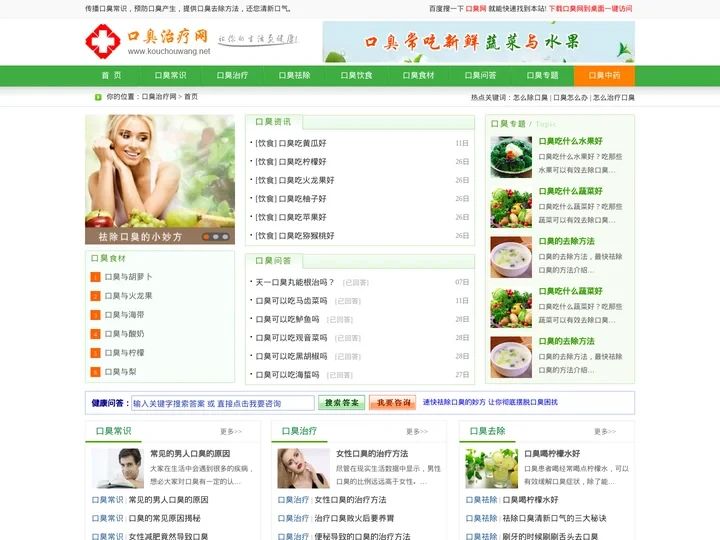Open the 口臭治疗 nav tab
720x540 pixels.
click(x=232, y=76)
